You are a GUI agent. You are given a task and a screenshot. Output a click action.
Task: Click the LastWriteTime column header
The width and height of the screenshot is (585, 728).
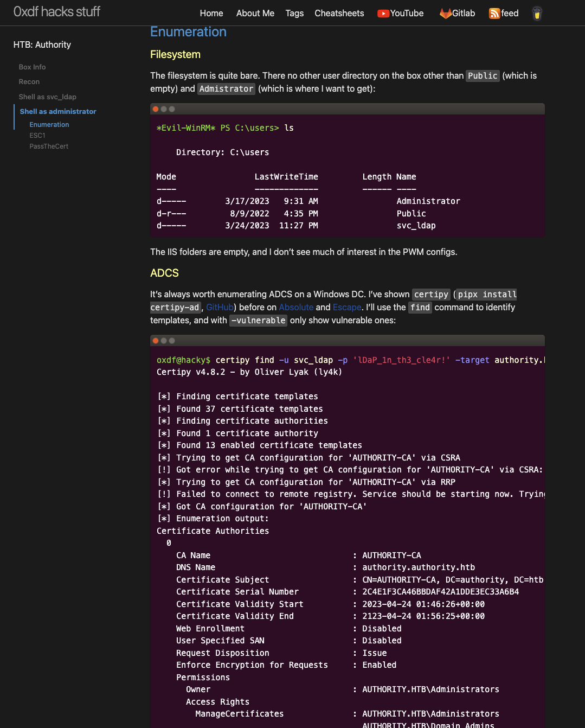pyautogui.click(x=286, y=177)
